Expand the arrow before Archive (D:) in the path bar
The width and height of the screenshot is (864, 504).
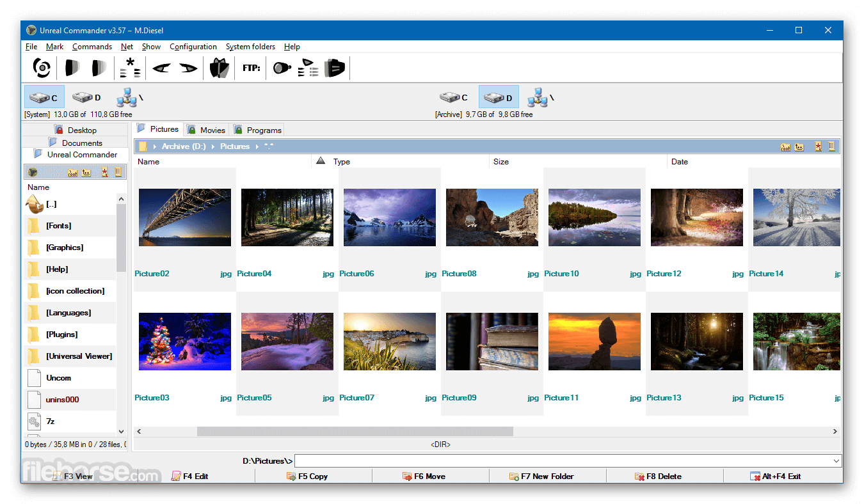point(154,146)
